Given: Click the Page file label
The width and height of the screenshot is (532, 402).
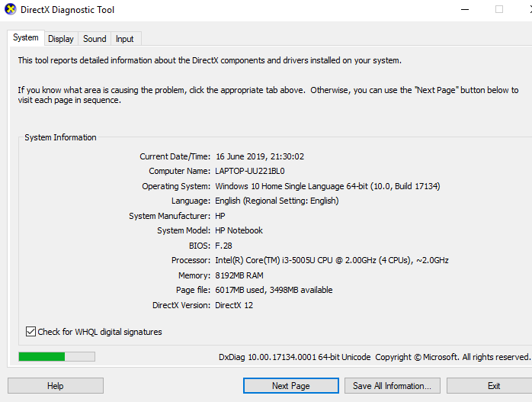Looking at the screenshot, I should (x=194, y=290).
